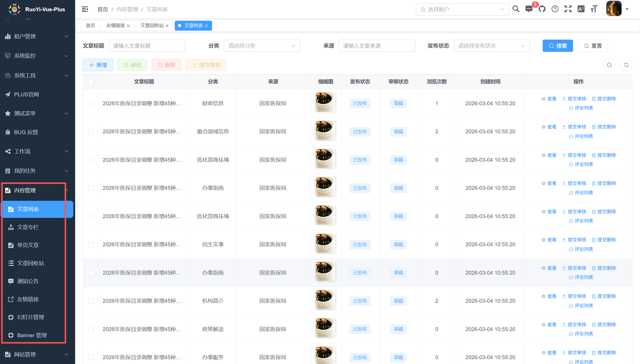
Task: Open the thumbnail image in the 财政信息 row
Action: click(x=325, y=102)
